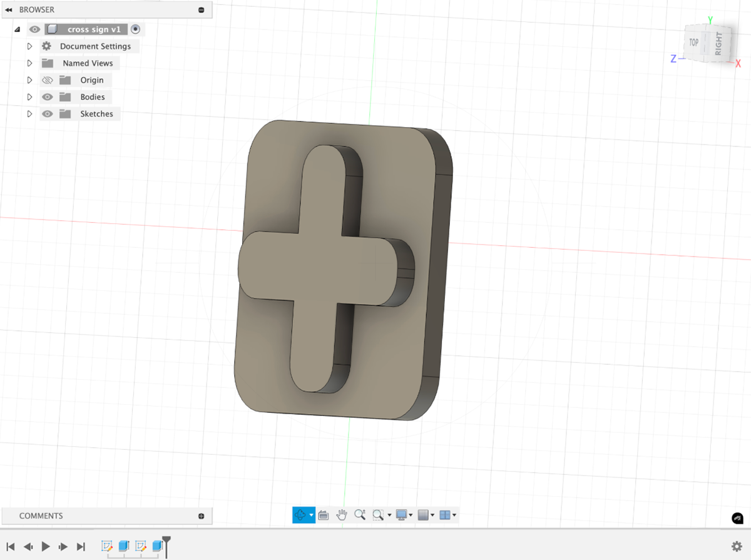Activate the Orbit tool in navigation bar
The image size is (751, 560).
(300, 515)
